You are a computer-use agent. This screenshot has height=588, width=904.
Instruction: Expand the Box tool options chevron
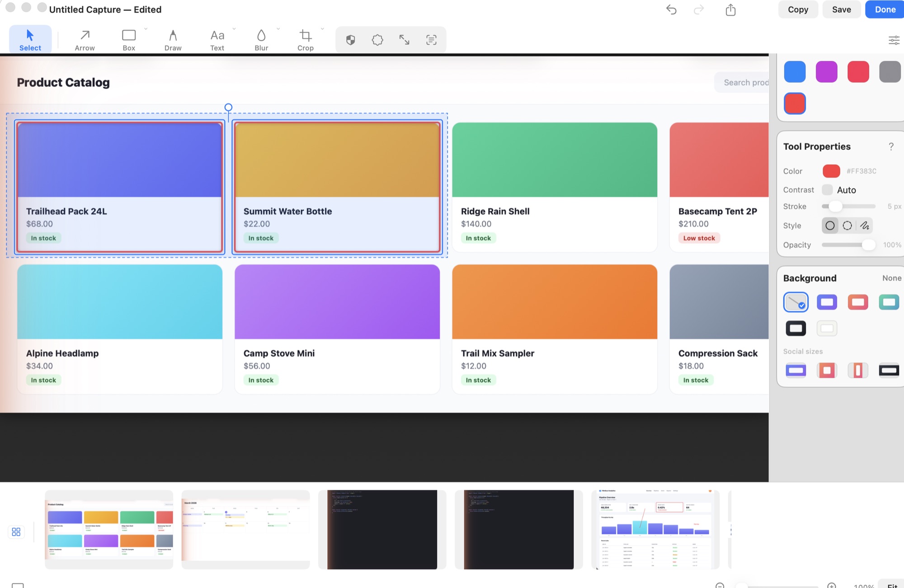click(146, 29)
